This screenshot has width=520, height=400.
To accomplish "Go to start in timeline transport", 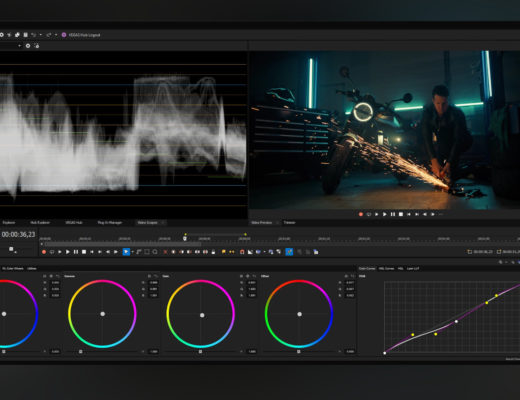I will [x=92, y=252].
